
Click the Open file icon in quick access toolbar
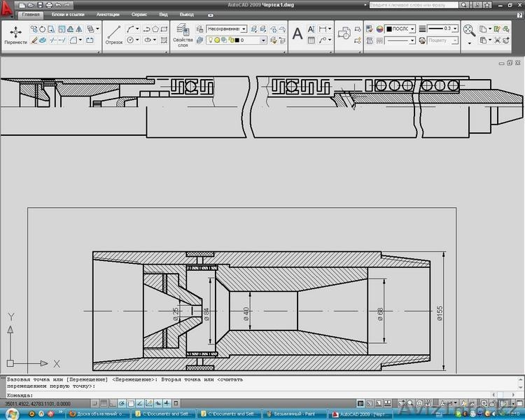31,5
